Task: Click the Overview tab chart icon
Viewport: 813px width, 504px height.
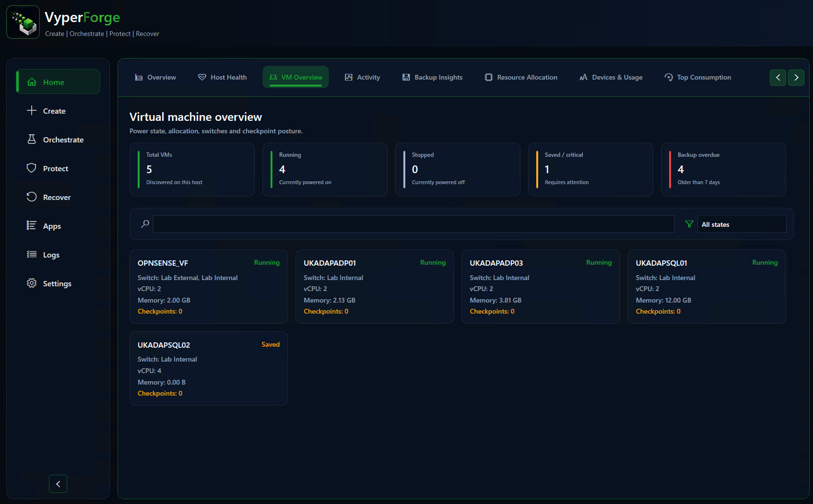Action: 139,77
